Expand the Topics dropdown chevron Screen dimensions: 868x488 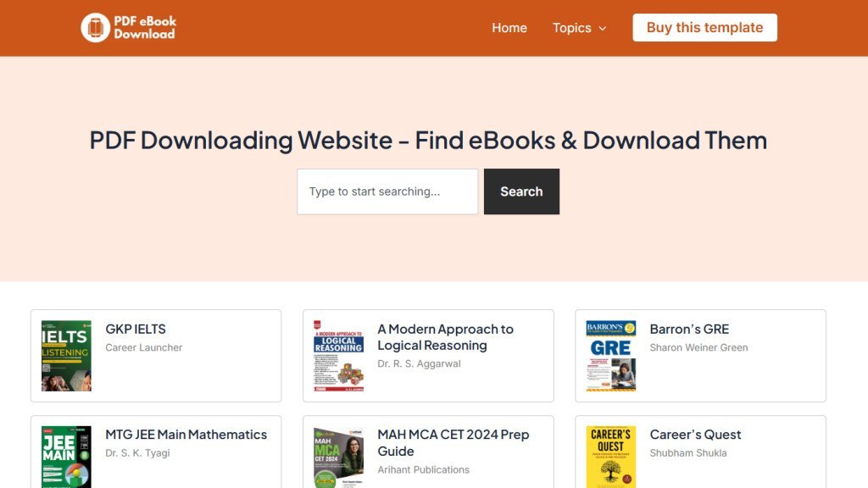603,29
